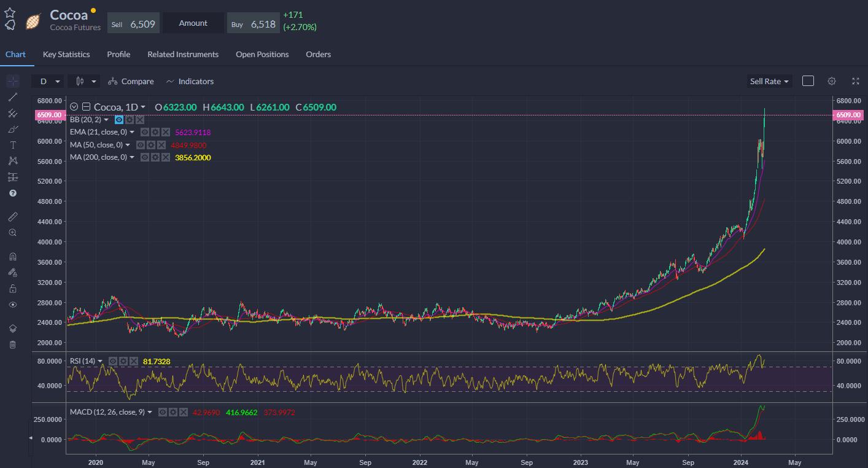The width and height of the screenshot is (868, 468).
Task: Click the Amount input field
Action: [x=194, y=23]
